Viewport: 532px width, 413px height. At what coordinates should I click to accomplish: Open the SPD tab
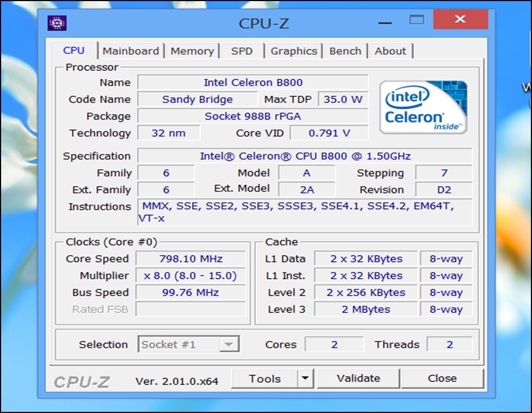[242, 51]
